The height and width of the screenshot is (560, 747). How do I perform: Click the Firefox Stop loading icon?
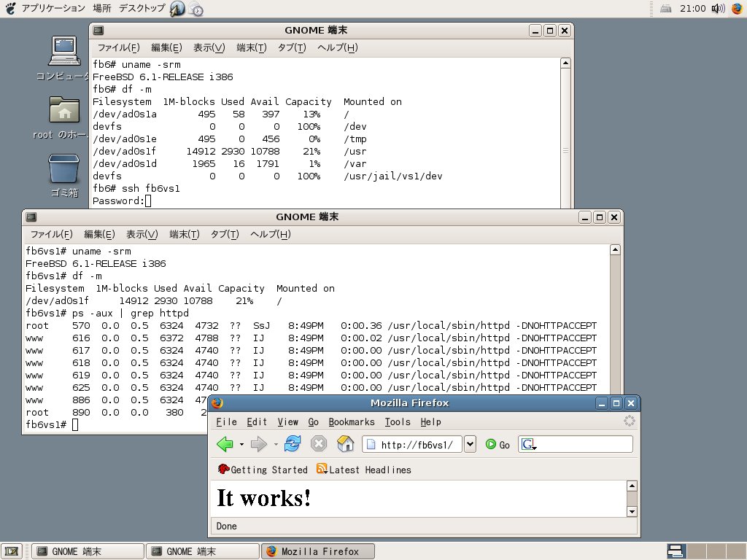(319, 444)
